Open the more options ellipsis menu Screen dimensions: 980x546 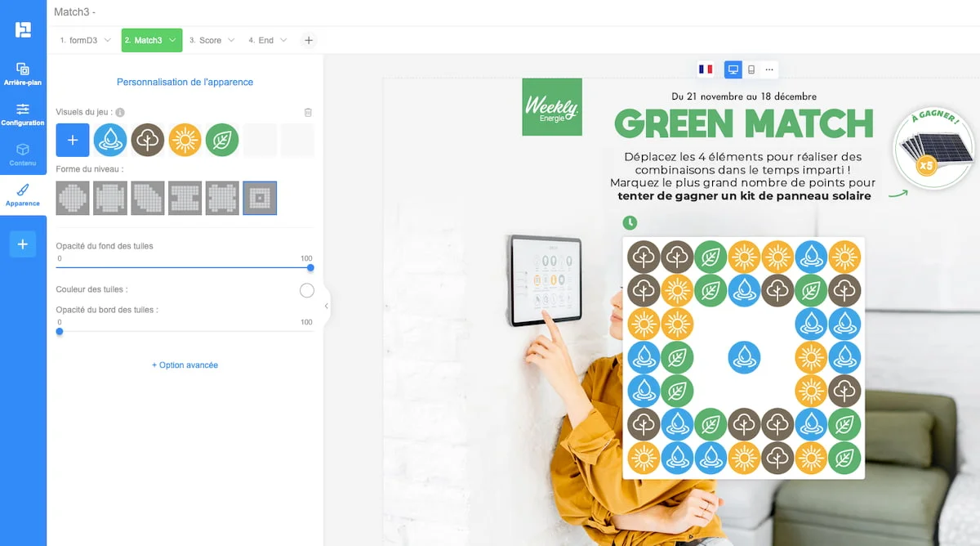pyautogui.click(x=769, y=69)
